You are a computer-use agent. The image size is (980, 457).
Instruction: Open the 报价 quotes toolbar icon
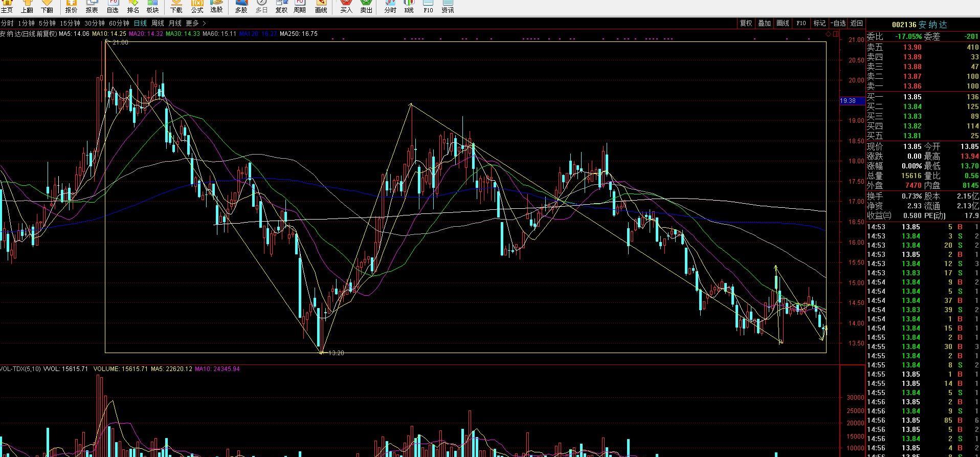71,7
